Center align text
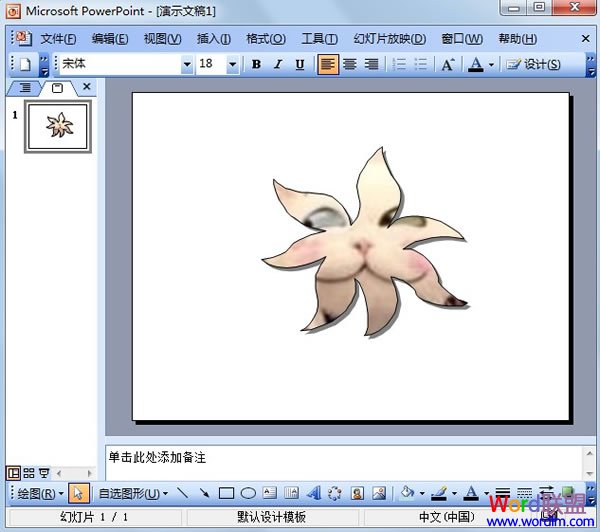This screenshot has width=600, height=532. click(349, 64)
